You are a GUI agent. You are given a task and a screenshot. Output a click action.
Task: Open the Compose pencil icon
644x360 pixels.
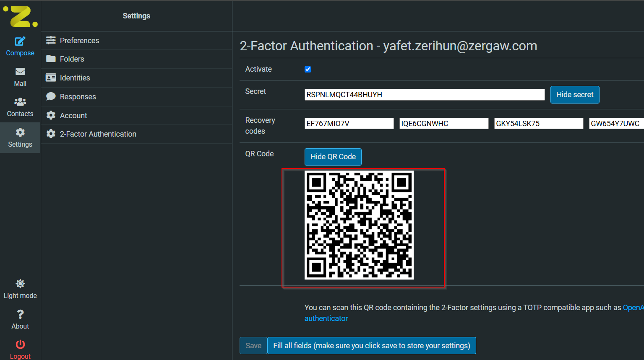[x=20, y=41]
